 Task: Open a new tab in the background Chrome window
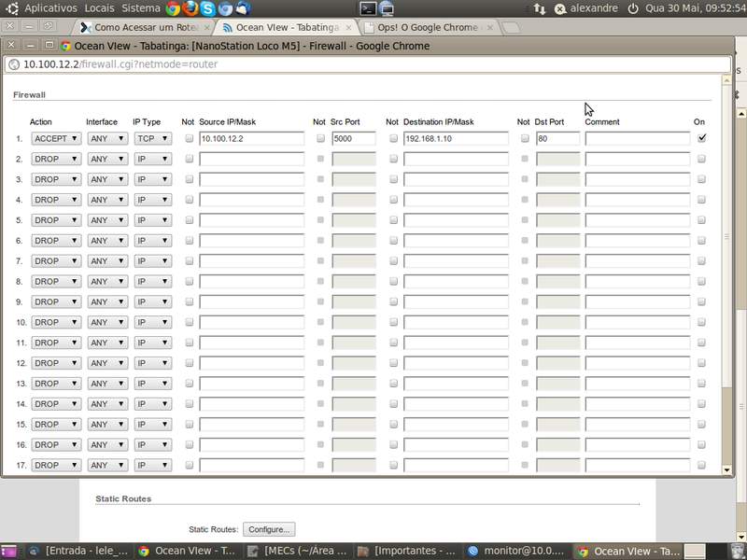pyautogui.click(x=511, y=28)
